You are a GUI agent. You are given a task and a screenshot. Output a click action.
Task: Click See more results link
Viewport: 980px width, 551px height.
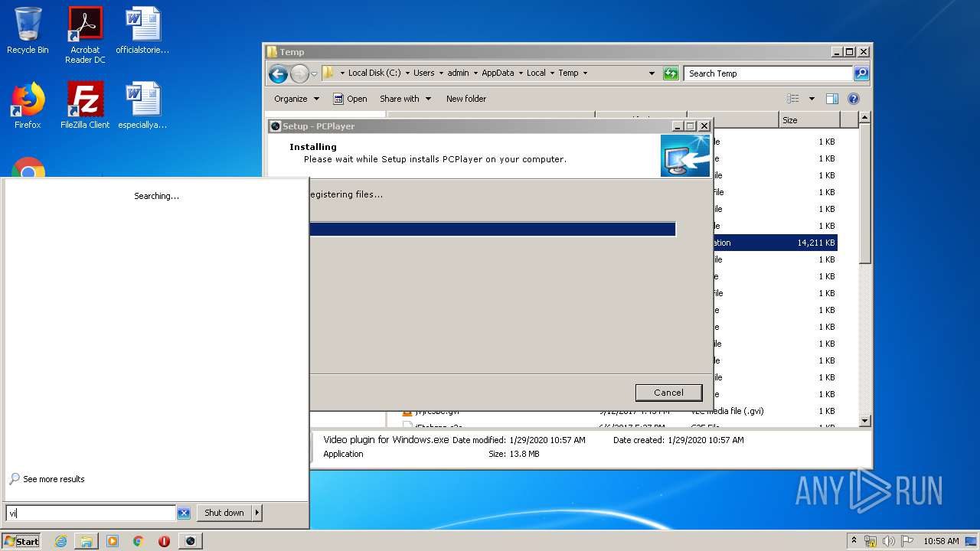[x=54, y=479]
